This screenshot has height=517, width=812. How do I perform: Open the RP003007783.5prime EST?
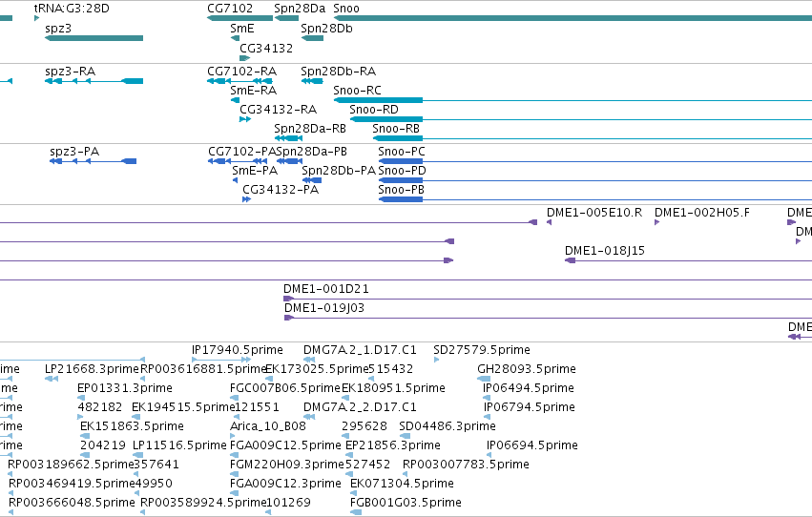pyautogui.click(x=406, y=475)
